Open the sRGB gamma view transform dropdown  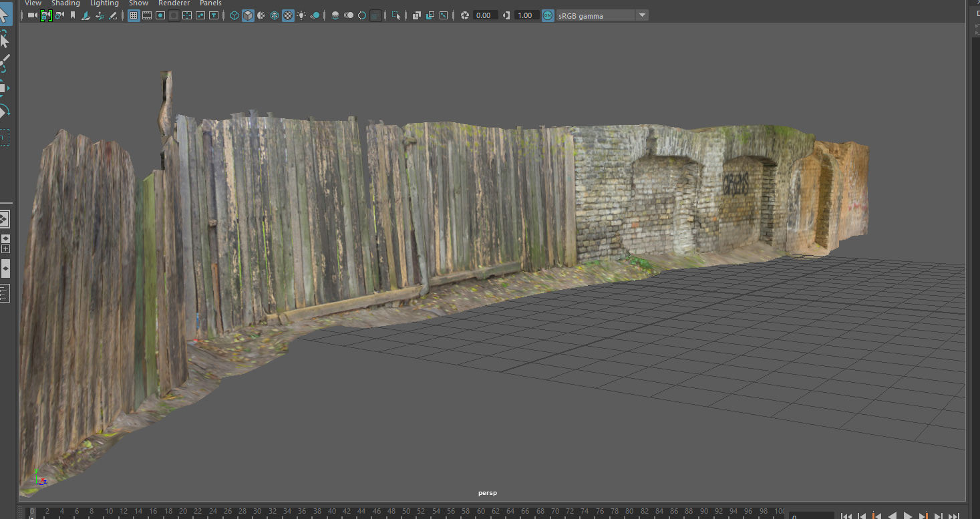coord(603,15)
